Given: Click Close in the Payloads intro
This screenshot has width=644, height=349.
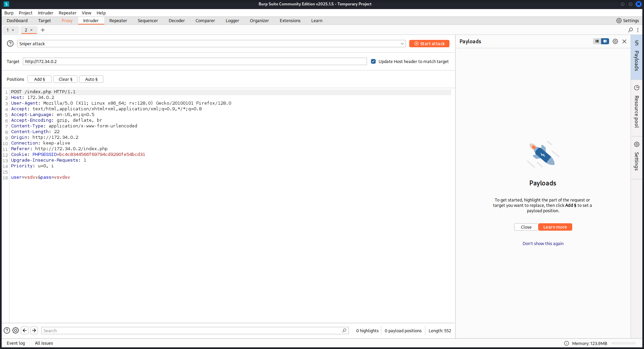Looking at the screenshot, I should (526, 227).
